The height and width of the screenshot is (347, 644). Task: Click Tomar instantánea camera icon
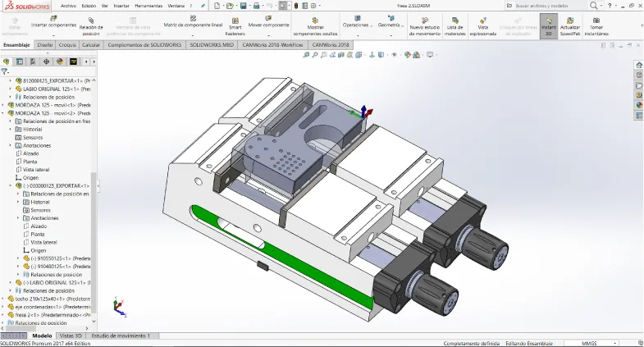click(596, 21)
